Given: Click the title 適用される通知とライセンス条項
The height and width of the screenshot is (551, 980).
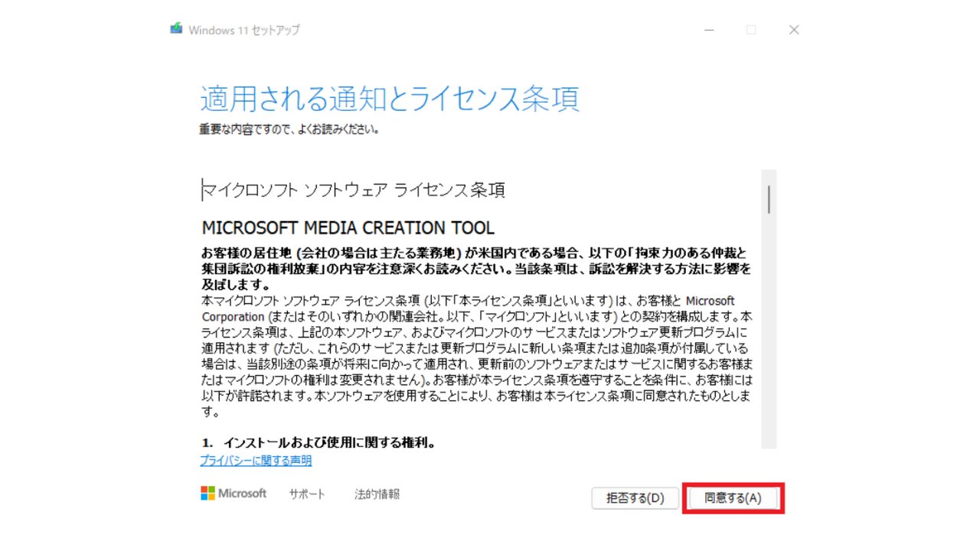Looking at the screenshot, I should pyautogui.click(x=390, y=99).
